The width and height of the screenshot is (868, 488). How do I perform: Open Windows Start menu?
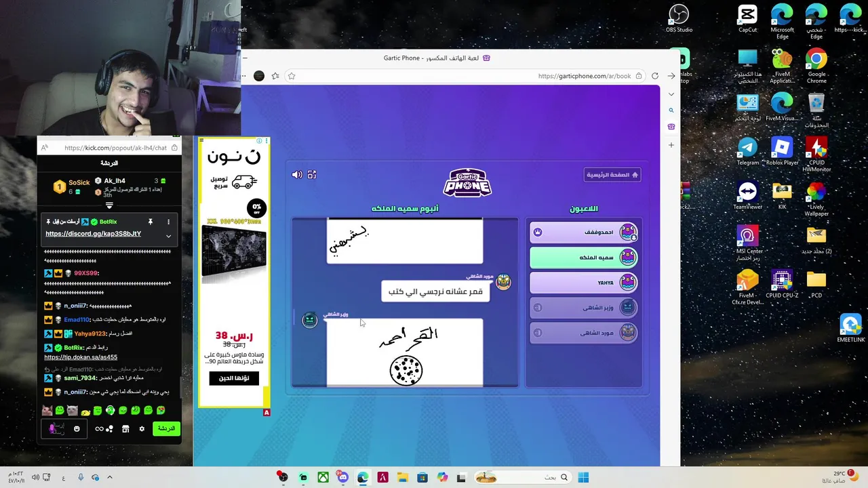coord(583,478)
